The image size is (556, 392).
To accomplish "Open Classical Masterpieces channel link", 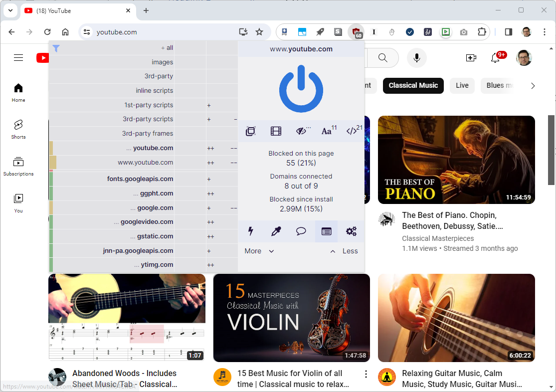I will coord(438,238).
